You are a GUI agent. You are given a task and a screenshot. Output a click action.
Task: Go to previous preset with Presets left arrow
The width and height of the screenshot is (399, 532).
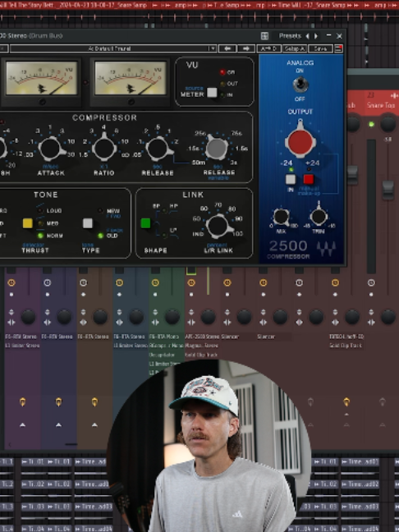pyautogui.click(x=307, y=36)
